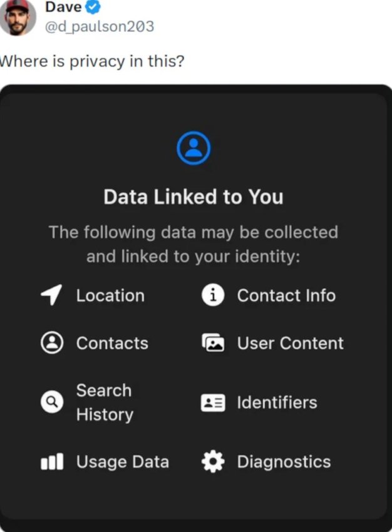Click the Contacts person icon

(x=52, y=343)
